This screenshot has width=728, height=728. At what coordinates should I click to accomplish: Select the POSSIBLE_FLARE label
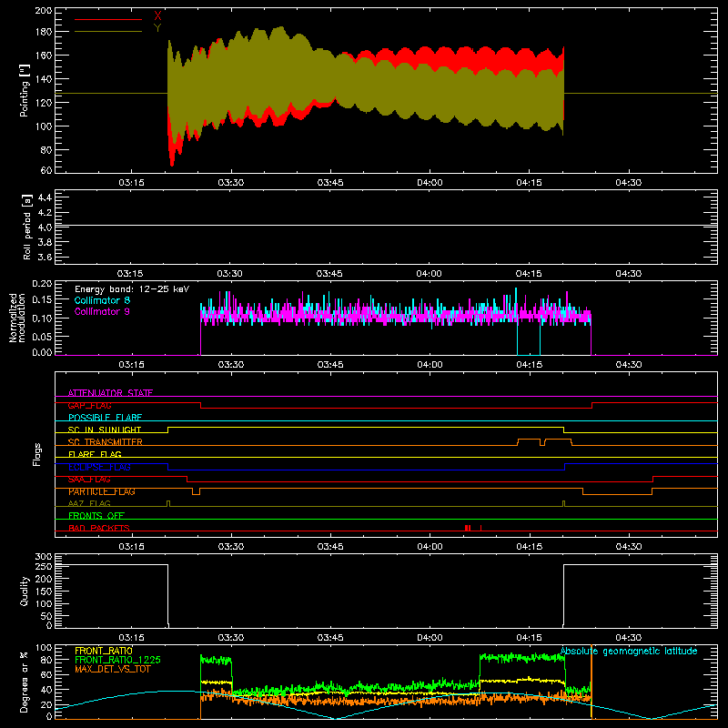coord(105,418)
